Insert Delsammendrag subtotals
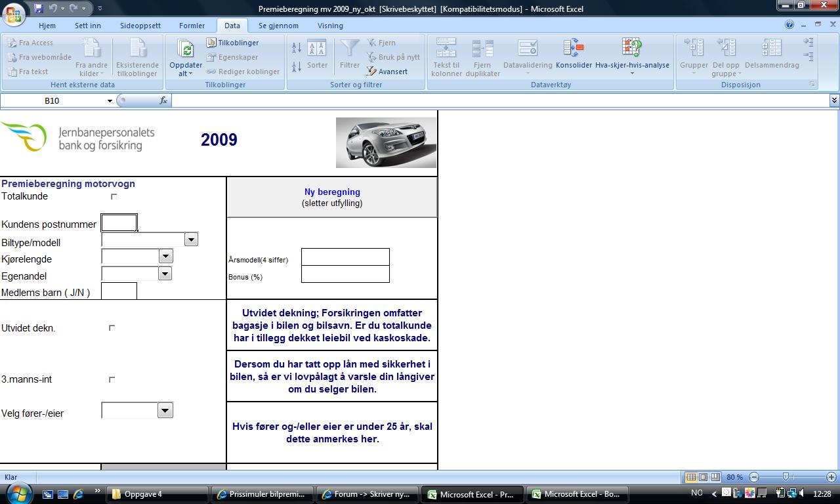 pos(772,54)
